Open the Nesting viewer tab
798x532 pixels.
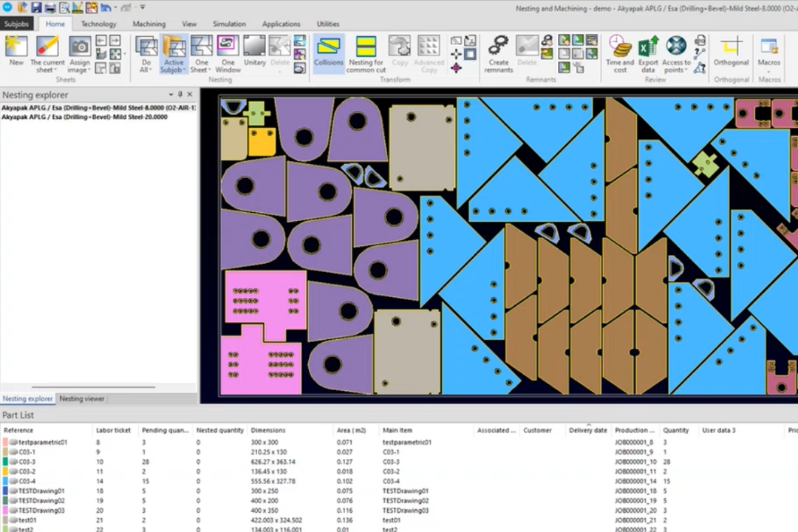coord(82,399)
